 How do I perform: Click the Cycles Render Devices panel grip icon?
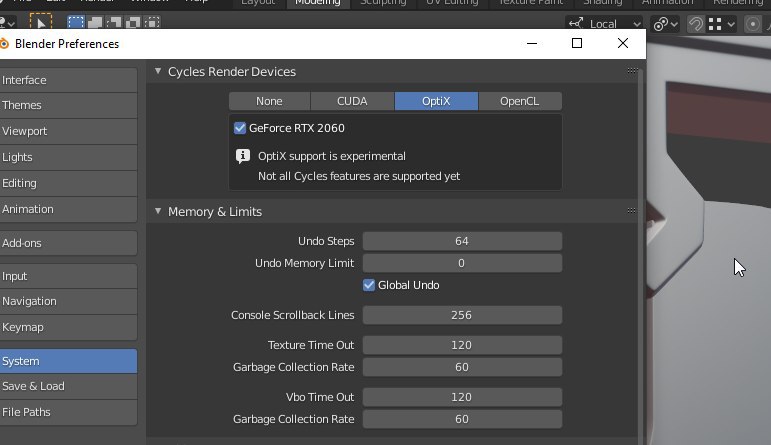coord(632,71)
